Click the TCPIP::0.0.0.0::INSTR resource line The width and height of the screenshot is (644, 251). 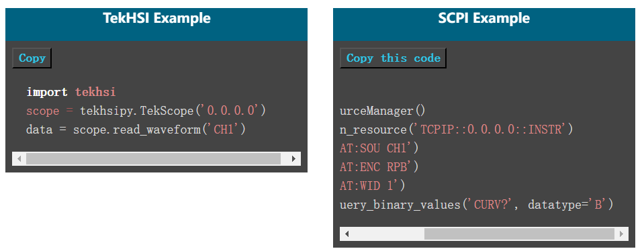(456, 130)
